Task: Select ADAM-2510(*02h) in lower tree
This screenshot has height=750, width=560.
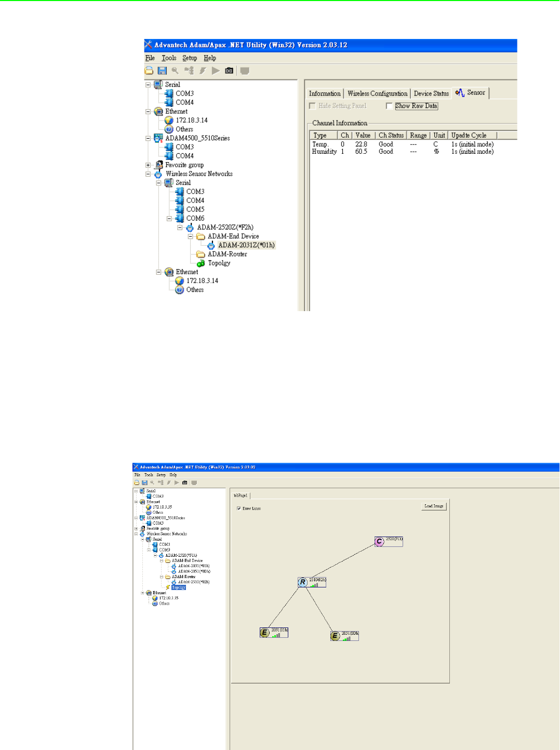Action: point(194,582)
